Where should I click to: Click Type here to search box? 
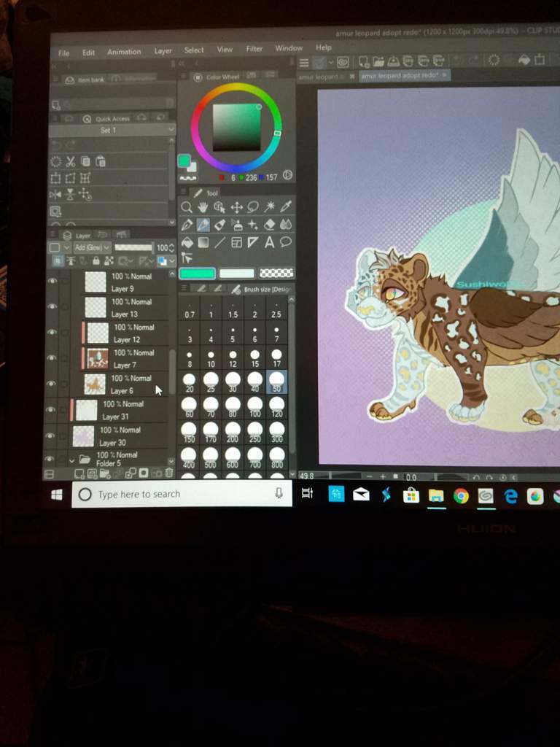pyautogui.click(x=182, y=494)
